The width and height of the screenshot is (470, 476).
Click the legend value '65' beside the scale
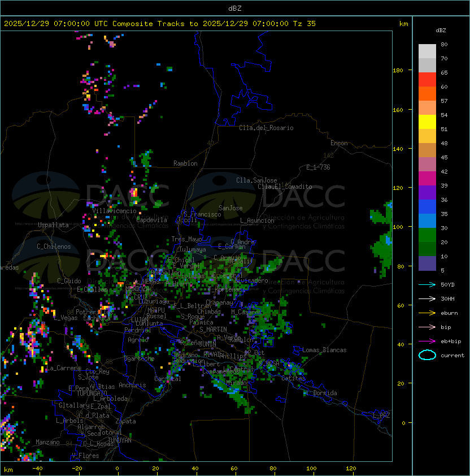(444, 72)
